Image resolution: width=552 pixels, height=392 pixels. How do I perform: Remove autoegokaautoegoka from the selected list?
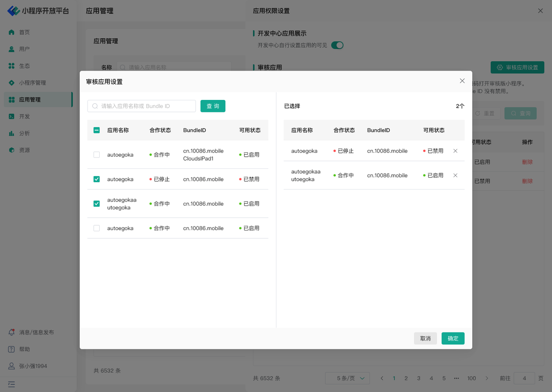pos(455,175)
